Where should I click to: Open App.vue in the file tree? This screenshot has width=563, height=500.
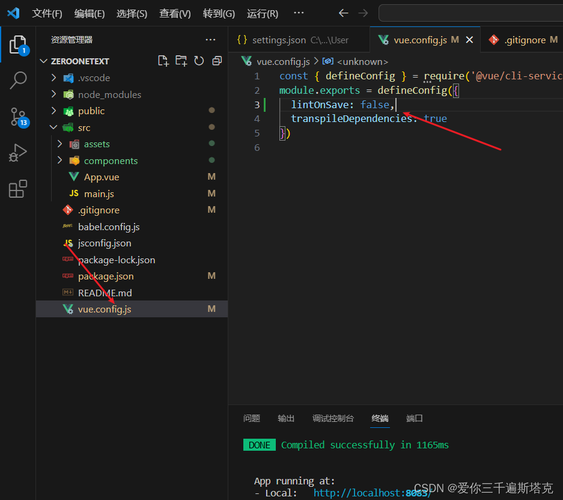[102, 177]
